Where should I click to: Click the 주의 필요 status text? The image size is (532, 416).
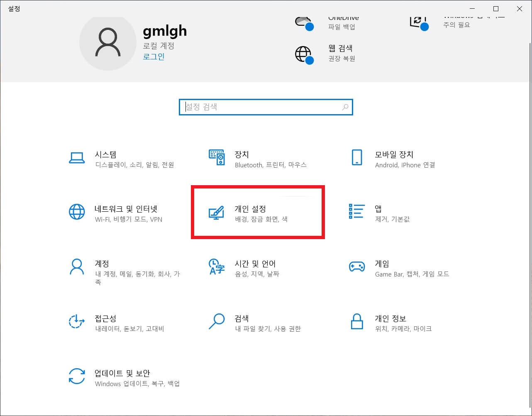coord(456,25)
